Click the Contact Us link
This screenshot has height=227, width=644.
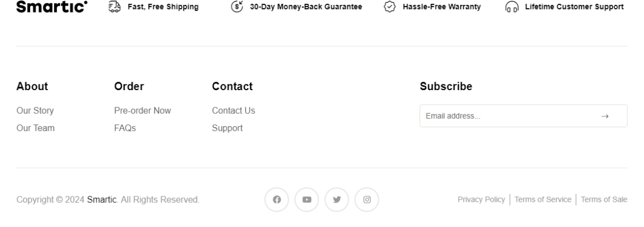tap(233, 111)
